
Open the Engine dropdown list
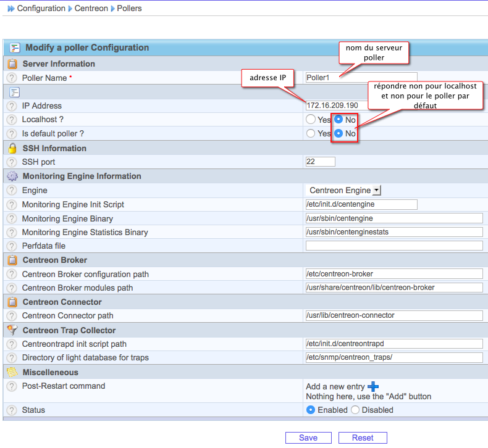[345, 191]
